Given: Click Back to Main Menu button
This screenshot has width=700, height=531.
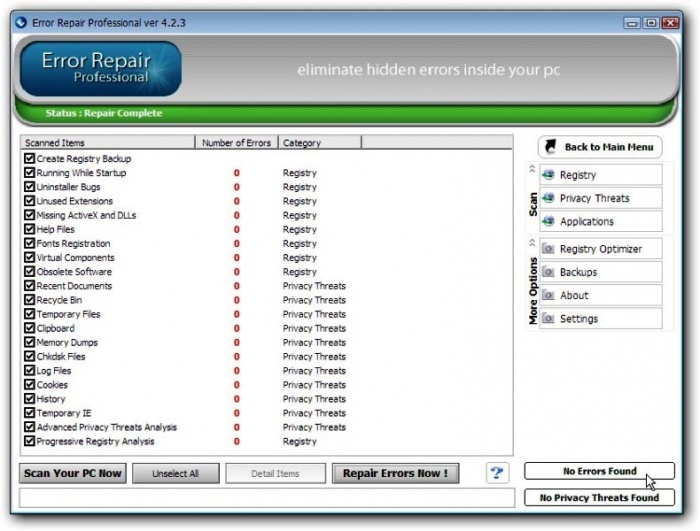Looking at the screenshot, I should (600, 147).
